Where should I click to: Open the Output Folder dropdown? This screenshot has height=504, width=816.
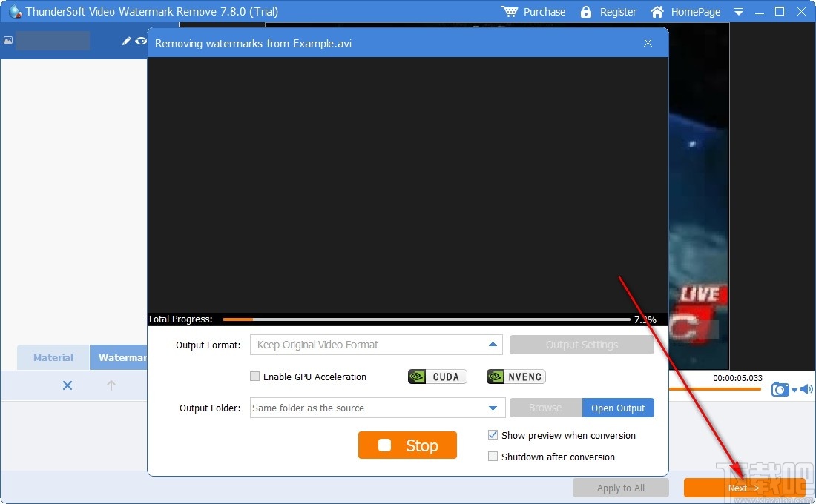click(492, 408)
